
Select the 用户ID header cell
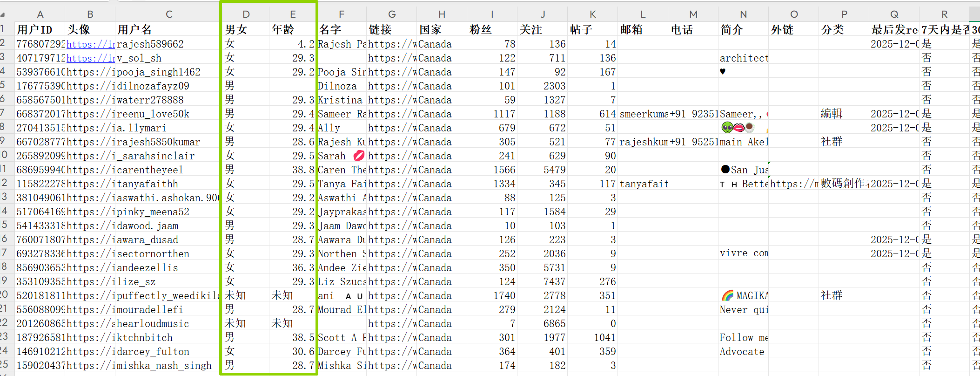(40, 30)
